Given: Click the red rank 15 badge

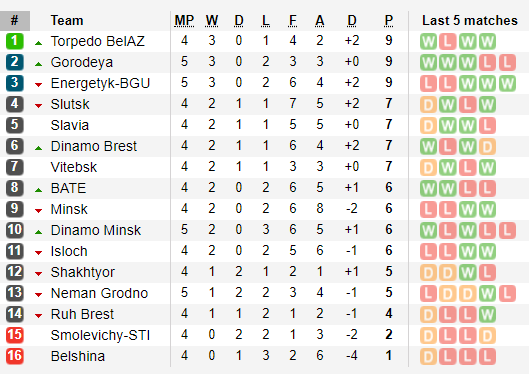Looking at the screenshot, I should 15,335.
